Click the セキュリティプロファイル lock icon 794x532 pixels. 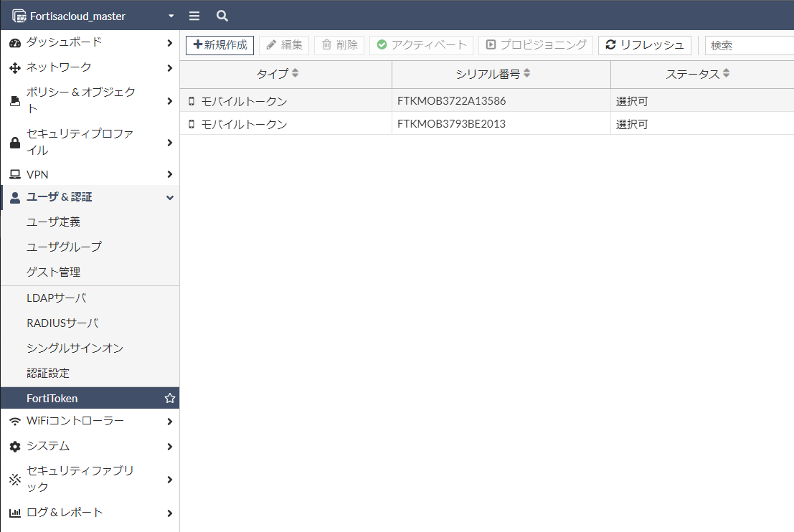click(15, 143)
